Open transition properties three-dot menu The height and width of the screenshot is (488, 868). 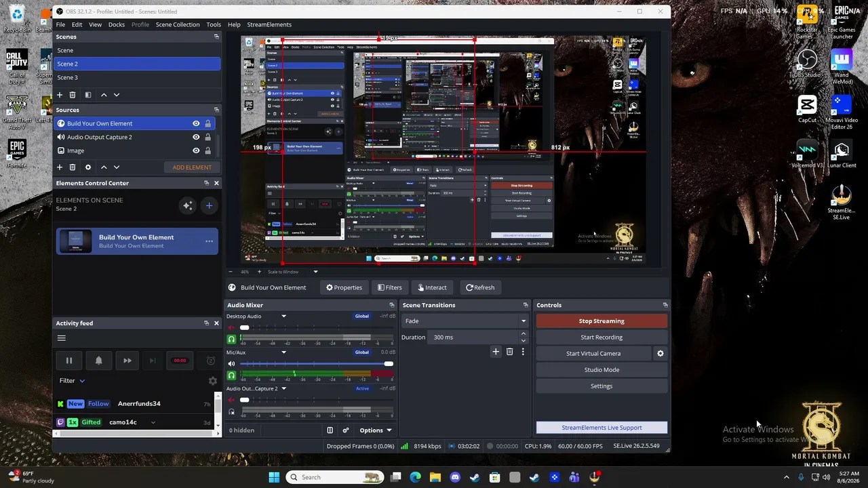[523, 352]
